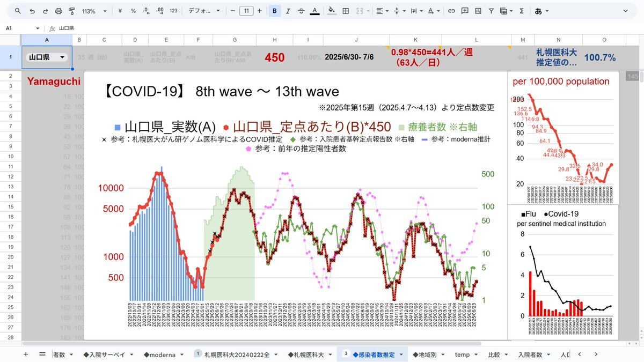This screenshot has width=644, height=362.
Task: Select the Flu and Covid-19 sentinel chart
Action: tap(563, 271)
